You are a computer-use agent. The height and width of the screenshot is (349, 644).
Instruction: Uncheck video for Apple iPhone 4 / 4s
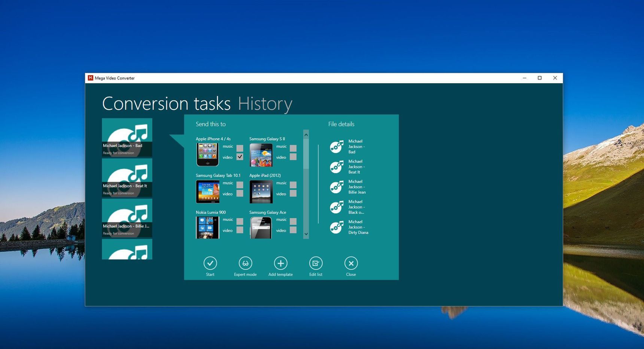(240, 157)
